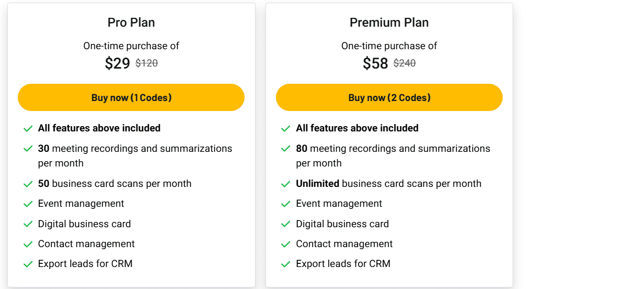This screenshot has width=644, height=289.
Task: Click Buy now (2 Codes) button
Action: 389,97
